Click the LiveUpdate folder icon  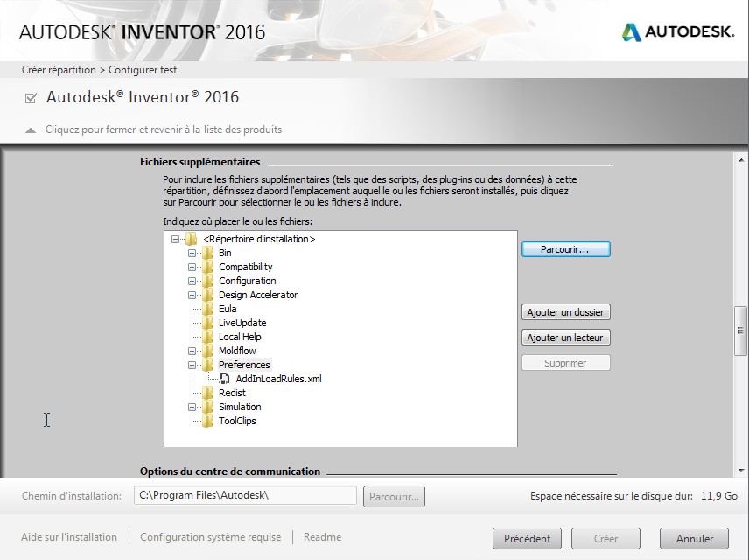tap(207, 323)
